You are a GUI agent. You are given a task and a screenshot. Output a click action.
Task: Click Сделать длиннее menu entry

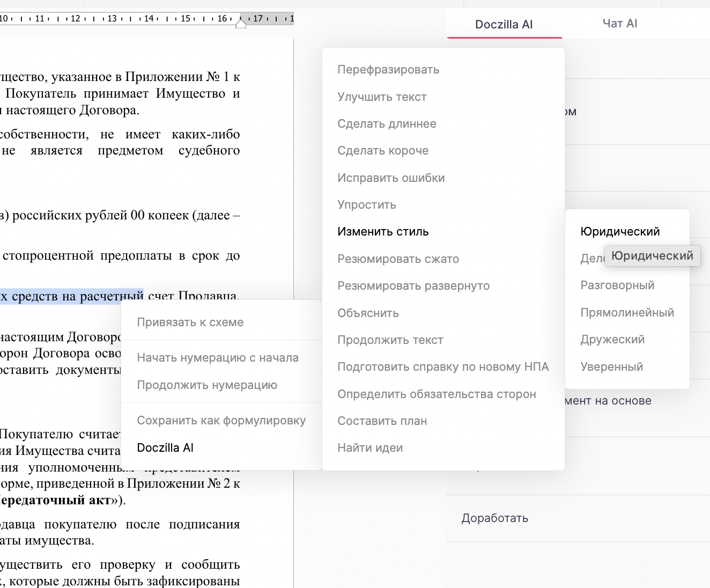[387, 124]
